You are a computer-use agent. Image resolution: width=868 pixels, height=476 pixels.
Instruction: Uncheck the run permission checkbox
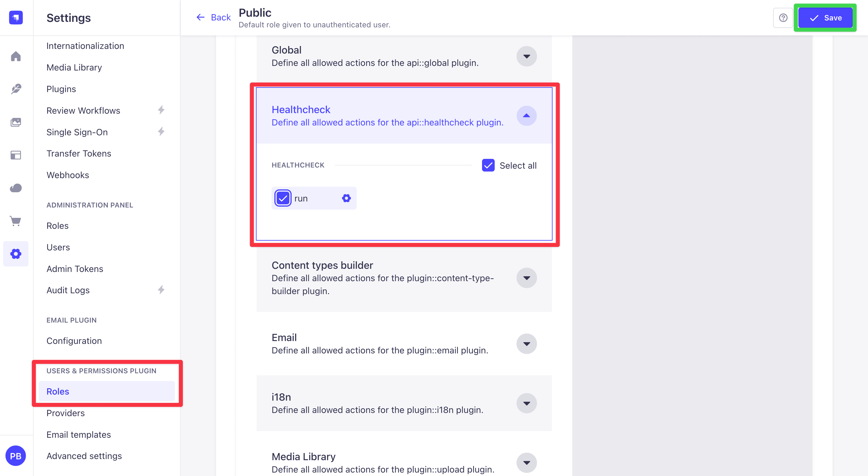[283, 198]
